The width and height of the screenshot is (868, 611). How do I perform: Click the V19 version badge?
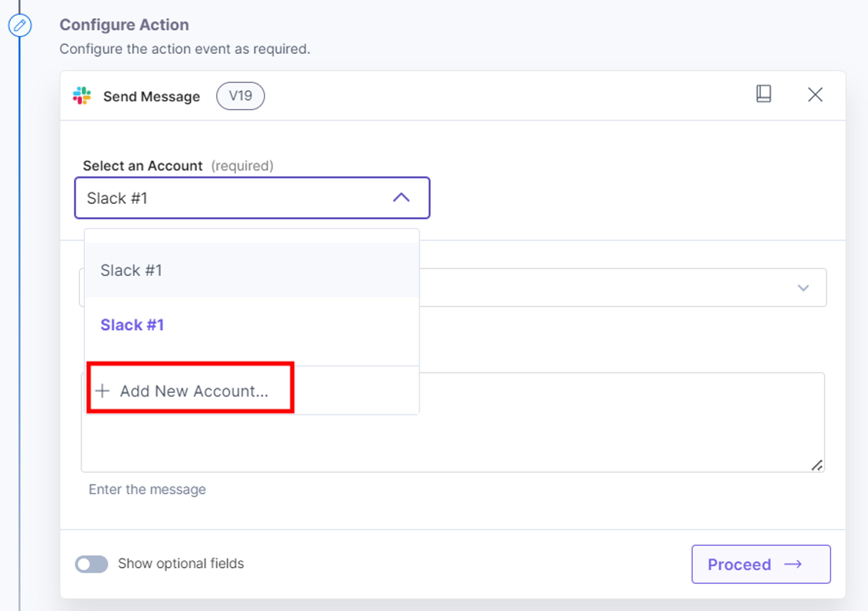(x=241, y=96)
